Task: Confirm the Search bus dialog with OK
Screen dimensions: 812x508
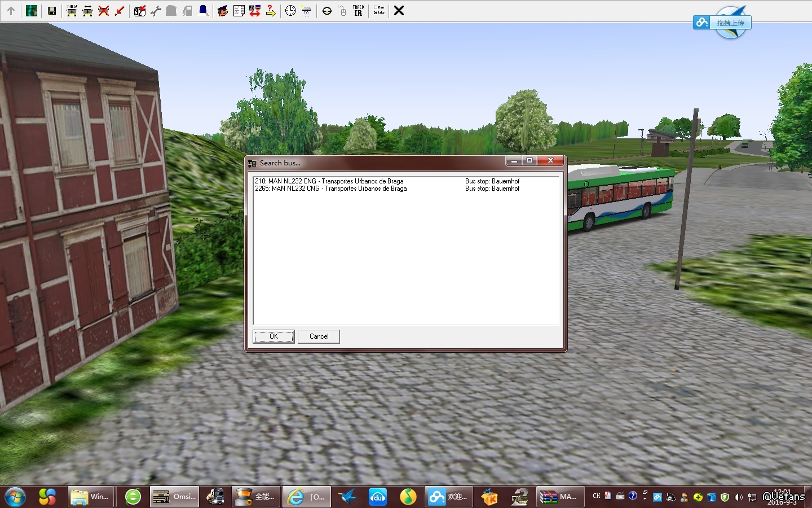Action: [273, 336]
